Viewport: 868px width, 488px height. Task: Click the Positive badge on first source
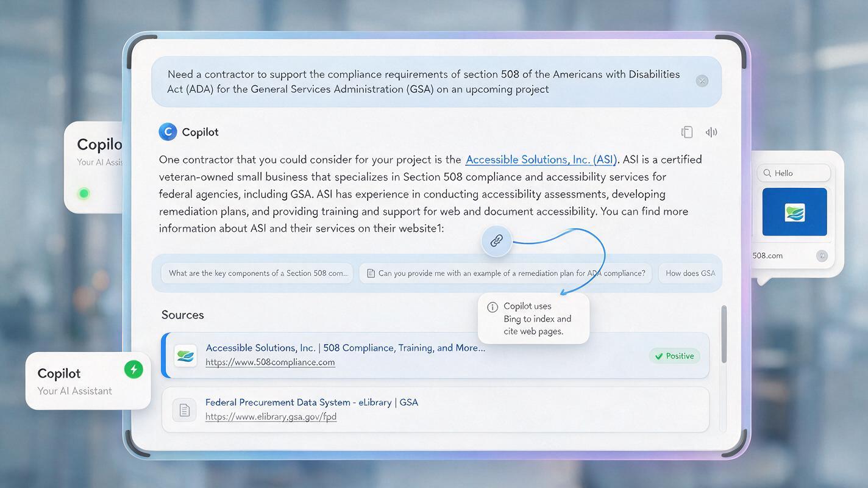coord(675,356)
